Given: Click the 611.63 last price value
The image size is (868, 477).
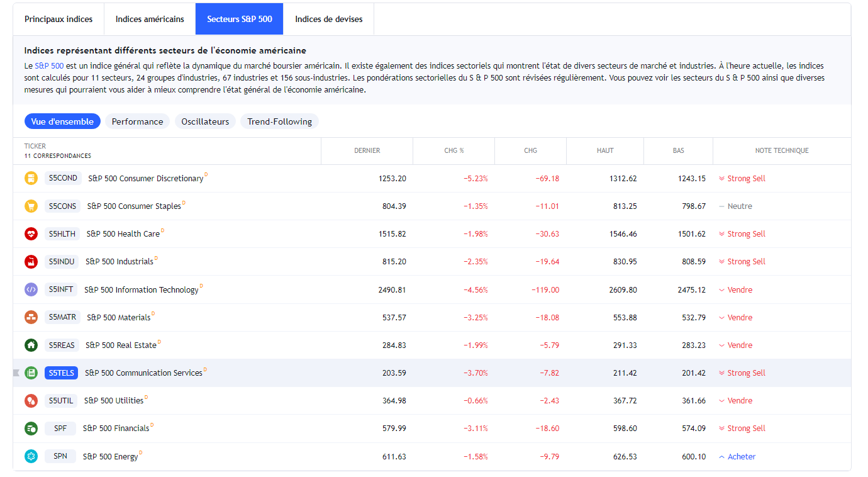Looking at the screenshot, I should pos(394,457).
